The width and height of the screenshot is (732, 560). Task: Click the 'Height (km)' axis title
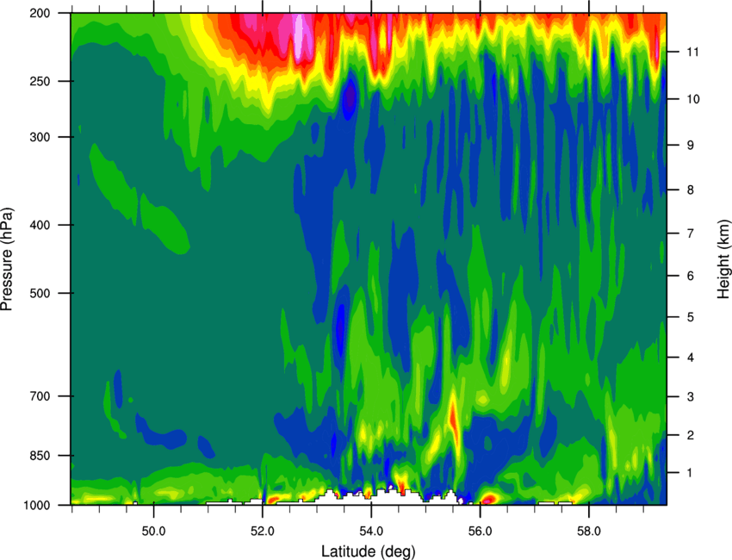pos(723,258)
